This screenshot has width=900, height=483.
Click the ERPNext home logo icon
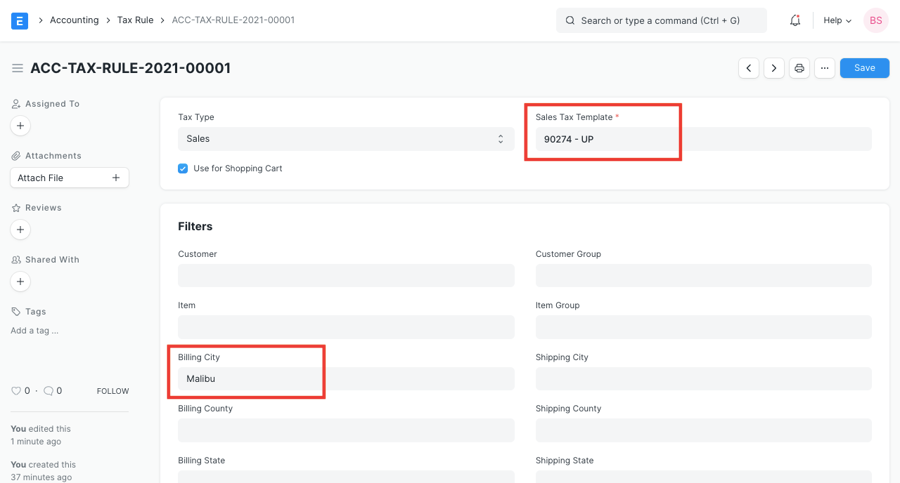click(19, 20)
